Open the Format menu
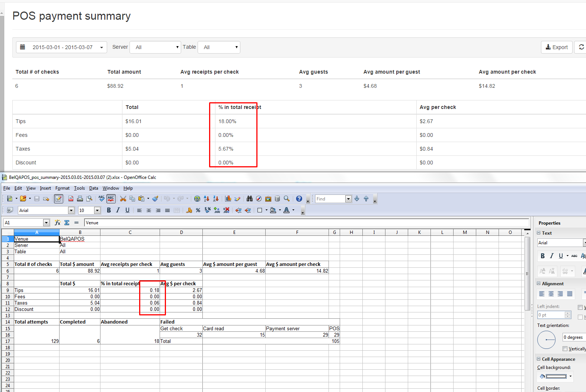The image size is (586, 392). [x=63, y=188]
